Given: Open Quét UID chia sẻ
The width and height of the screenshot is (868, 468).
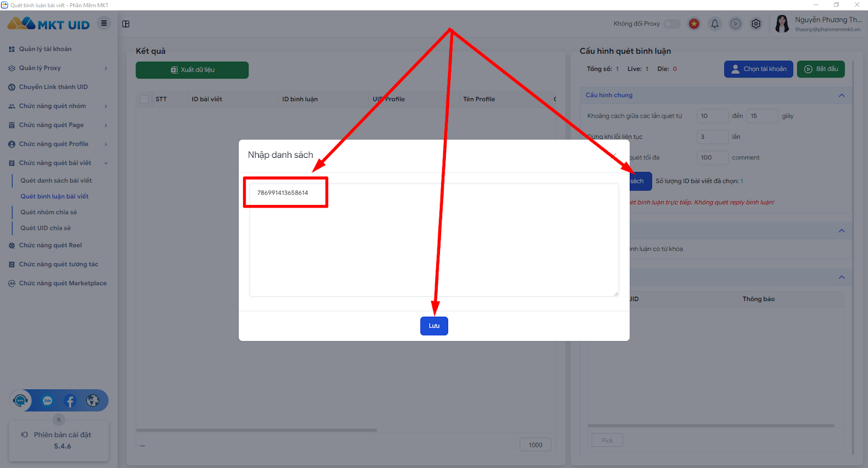Looking at the screenshot, I should [46, 228].
